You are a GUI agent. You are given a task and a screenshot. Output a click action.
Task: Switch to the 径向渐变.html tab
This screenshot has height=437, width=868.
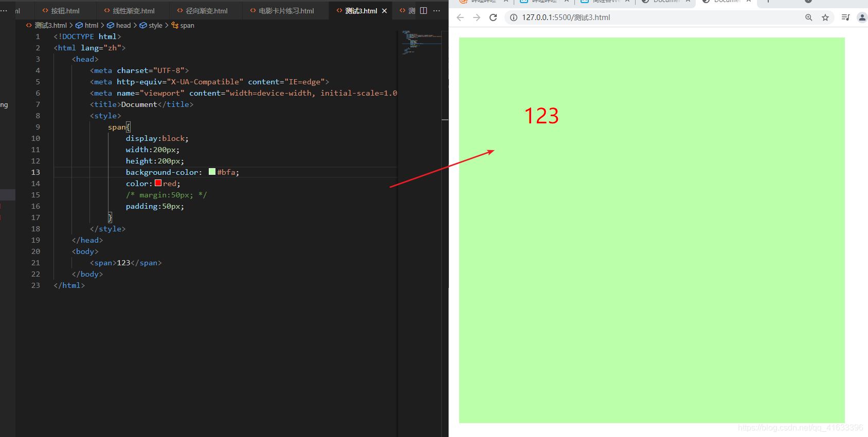tap(202, 11)
